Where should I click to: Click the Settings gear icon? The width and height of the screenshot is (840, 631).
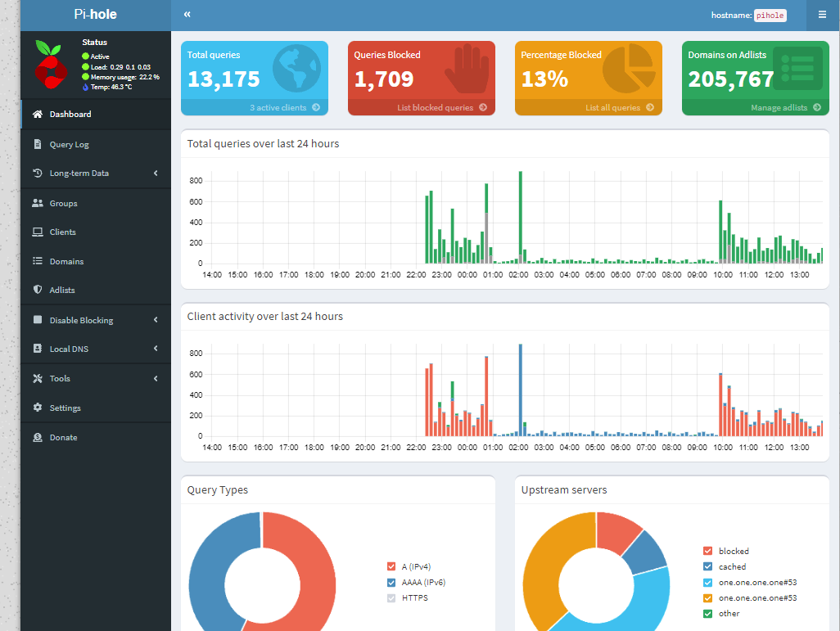tap(38, 408)
